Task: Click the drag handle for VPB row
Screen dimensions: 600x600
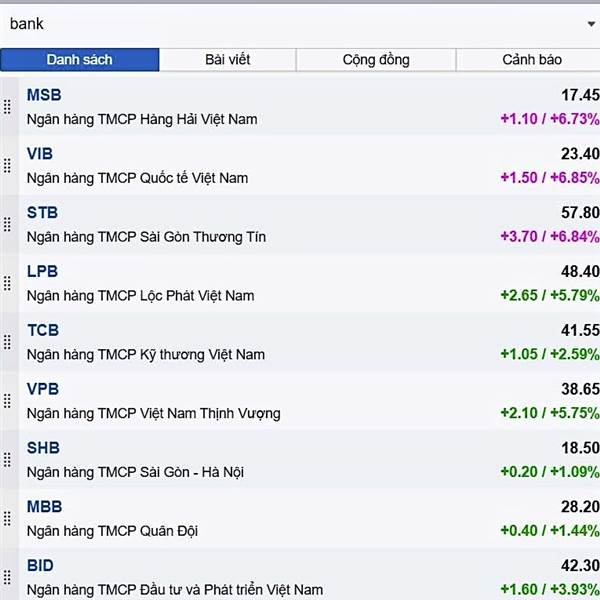Action: click(x=7, y=401)
